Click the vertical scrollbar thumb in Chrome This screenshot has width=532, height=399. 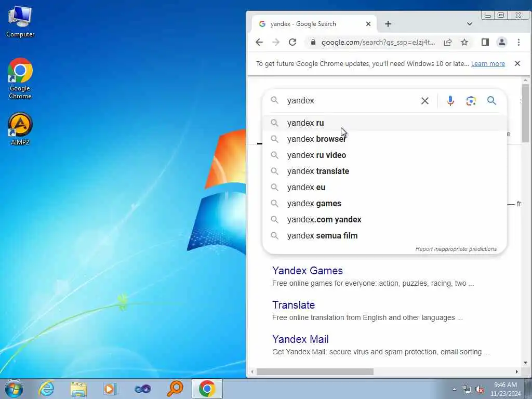click(525, 113)
